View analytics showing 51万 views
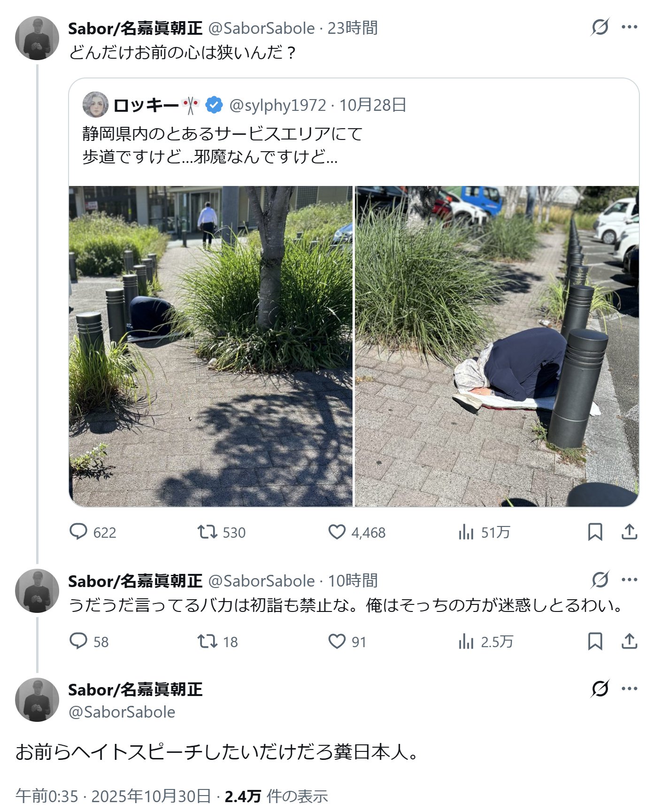 pyautogui.click(x=484, y=532)
